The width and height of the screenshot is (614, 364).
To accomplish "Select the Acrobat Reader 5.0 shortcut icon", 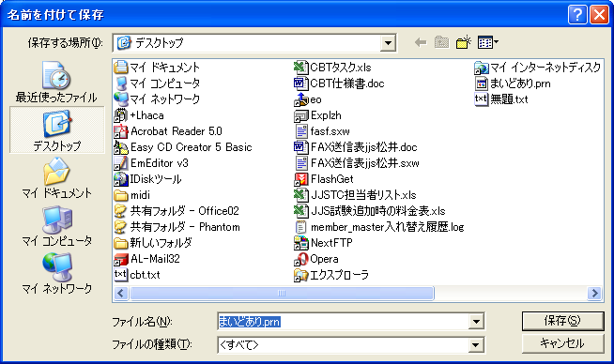I will [121, 131].
